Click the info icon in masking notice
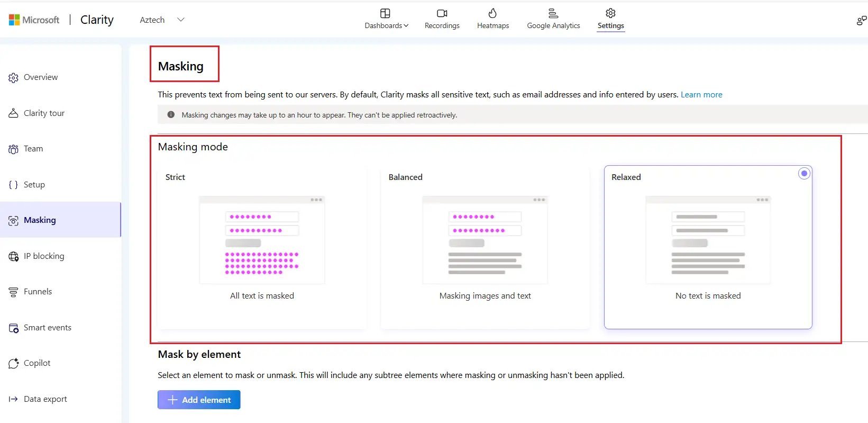The height and width of the screenshot is (423, 868). (171, 115)
